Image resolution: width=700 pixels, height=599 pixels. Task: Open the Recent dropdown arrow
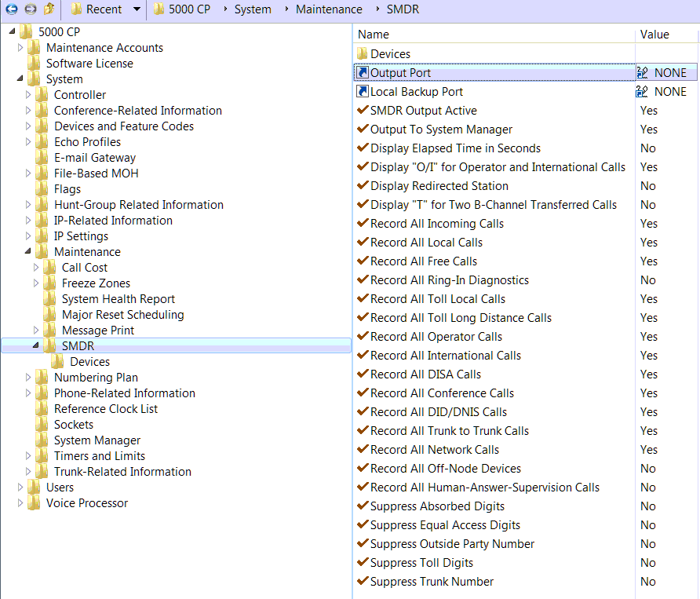[137, 9]
